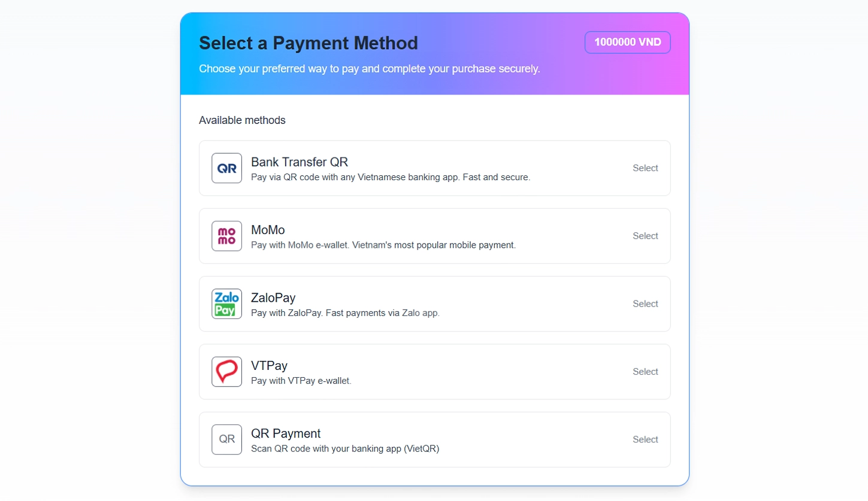This screenshot has width=868, height=501.
Task: Click the Bank Transfer QR logo icon
Action: pyautogui.click(x=226, y=168)
